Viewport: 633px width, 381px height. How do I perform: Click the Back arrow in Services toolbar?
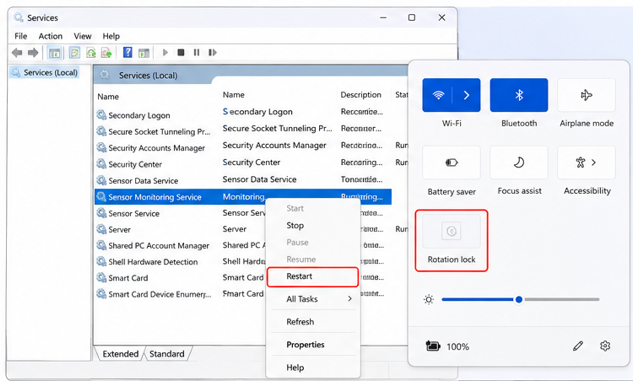click(17, 52)
